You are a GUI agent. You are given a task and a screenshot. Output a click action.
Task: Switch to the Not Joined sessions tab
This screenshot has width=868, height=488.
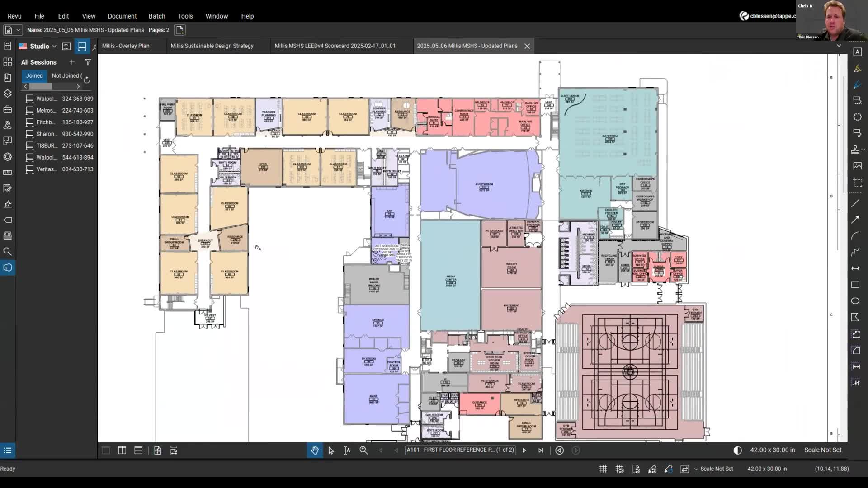click(66, 75)
